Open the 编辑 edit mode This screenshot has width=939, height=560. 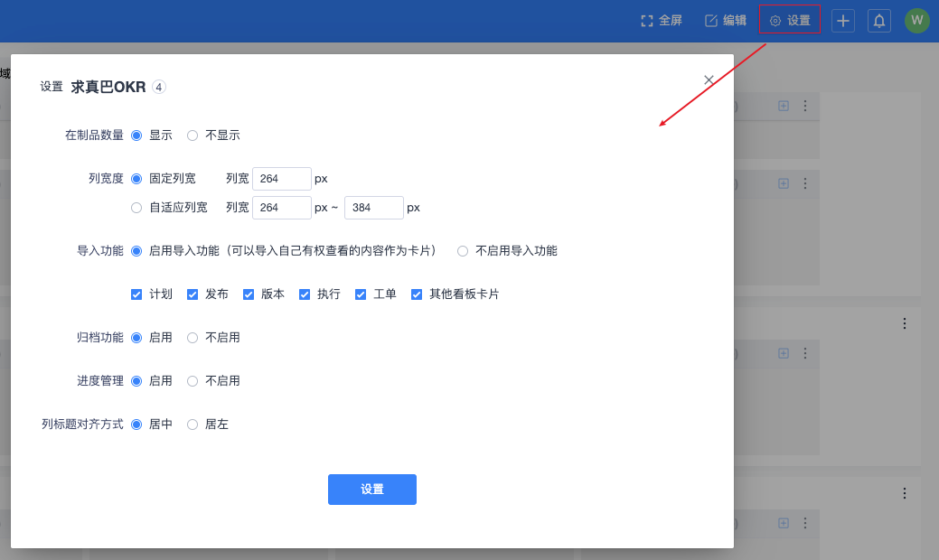tap(725, 21)
